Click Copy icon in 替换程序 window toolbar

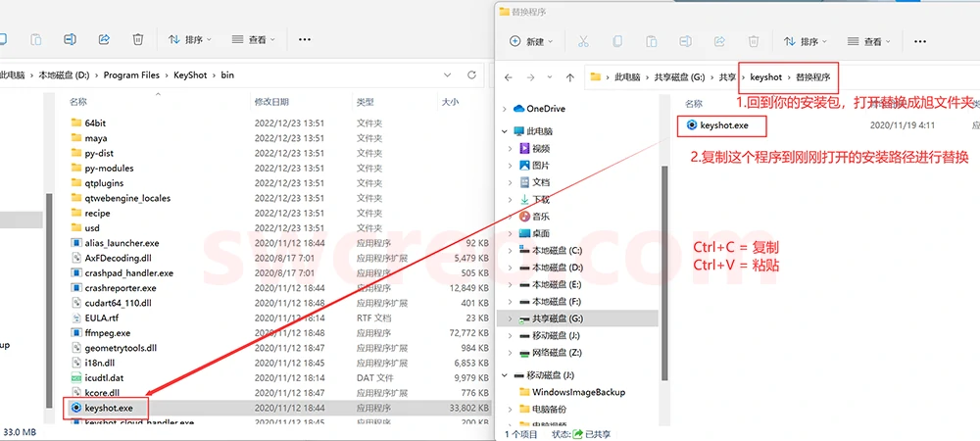click(617, 41)
